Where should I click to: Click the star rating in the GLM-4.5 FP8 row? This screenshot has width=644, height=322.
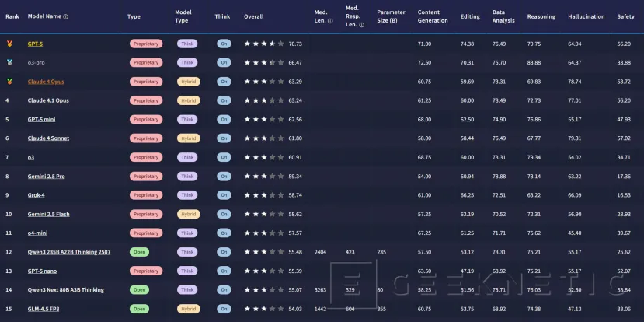click(264, 309)
